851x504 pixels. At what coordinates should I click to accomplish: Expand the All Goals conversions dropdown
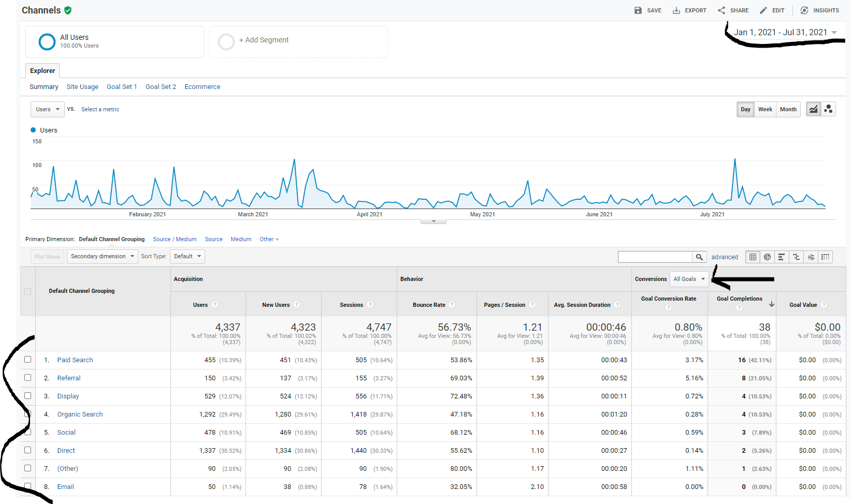click(x=689, y=279)
